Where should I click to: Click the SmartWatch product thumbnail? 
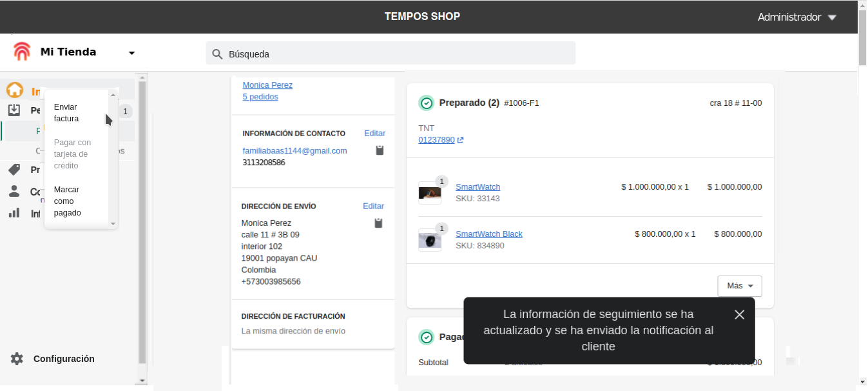pos(430,192)
